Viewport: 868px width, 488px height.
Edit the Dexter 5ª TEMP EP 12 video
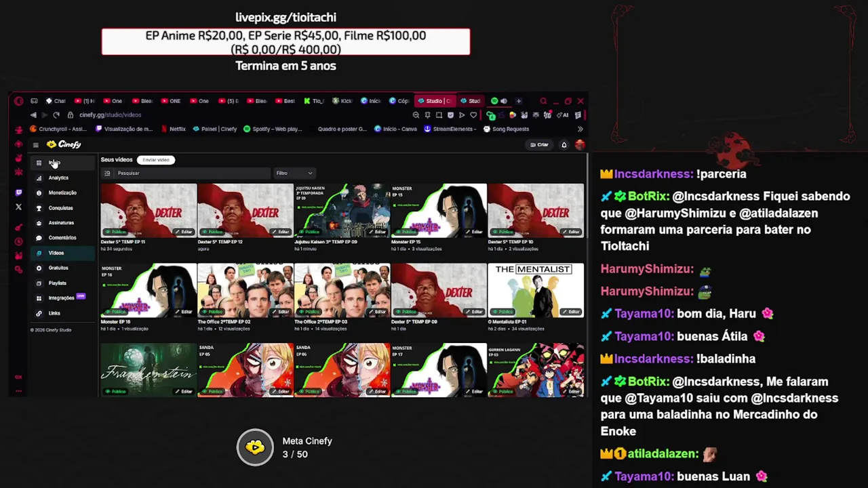tap(281, 232)
